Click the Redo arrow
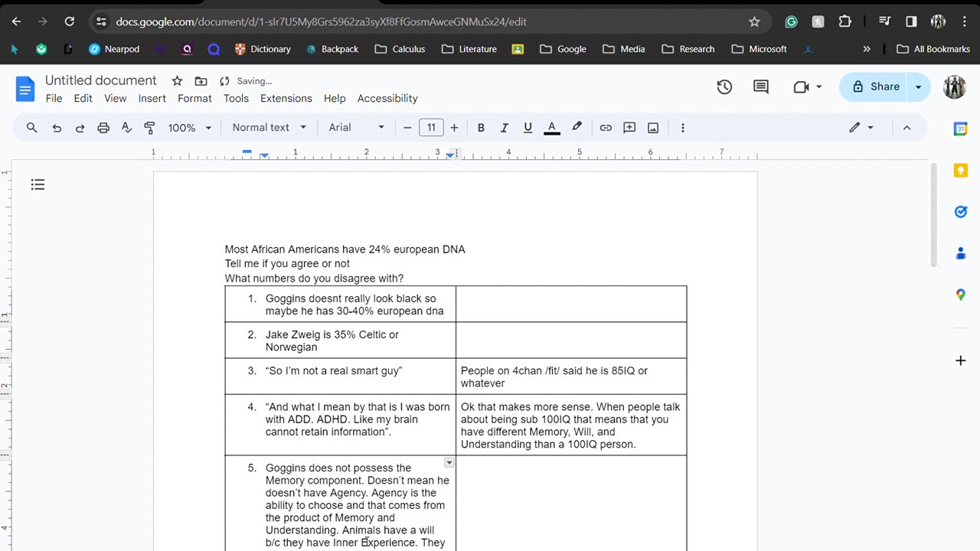Screen dimensions: 980x551 pyautogui.click(x=80, y=128)
